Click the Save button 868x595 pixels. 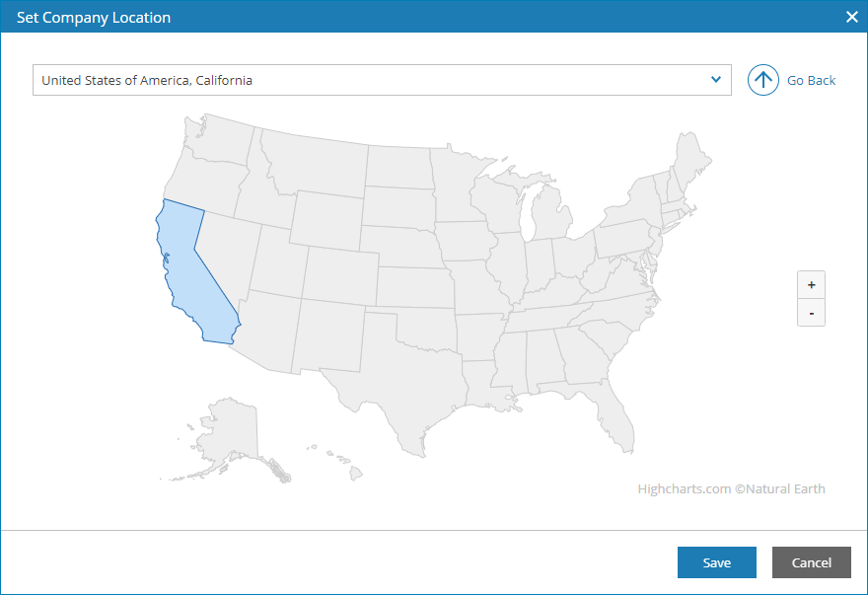pos(717,562)
